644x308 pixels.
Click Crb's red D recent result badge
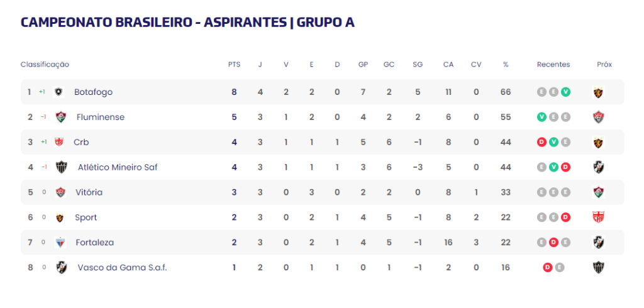(x=541, y=142)
